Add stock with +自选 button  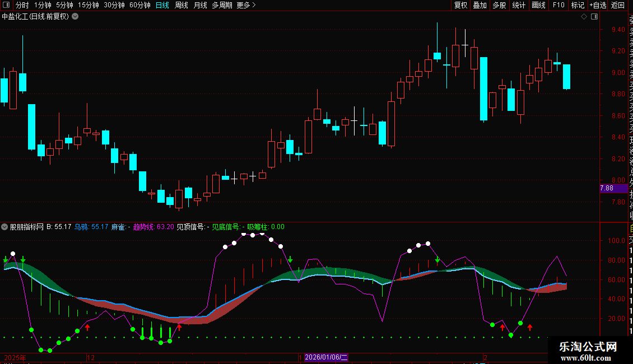pos(598,5)
